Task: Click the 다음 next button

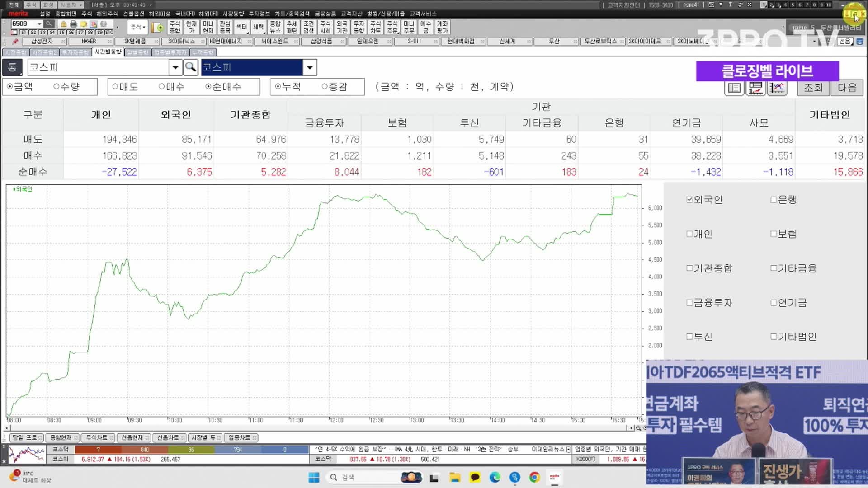Action: tap(847, 88)
